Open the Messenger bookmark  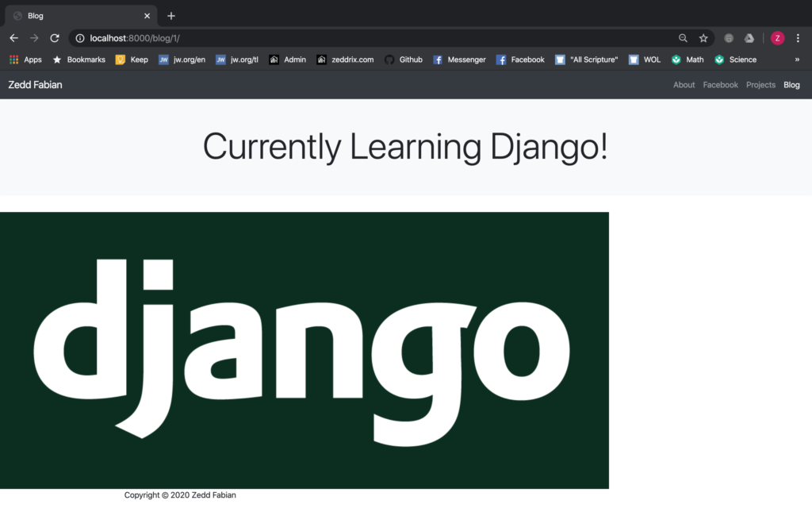[459, 60]
